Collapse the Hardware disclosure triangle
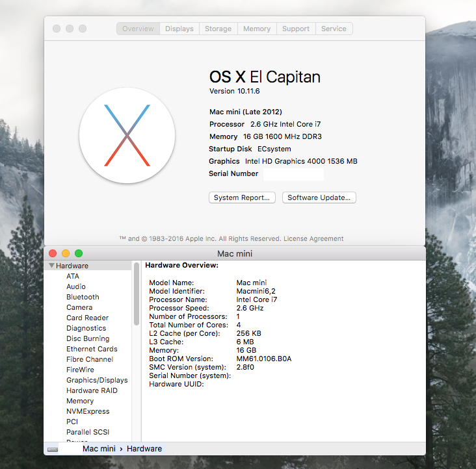 [x=51, y=266]
